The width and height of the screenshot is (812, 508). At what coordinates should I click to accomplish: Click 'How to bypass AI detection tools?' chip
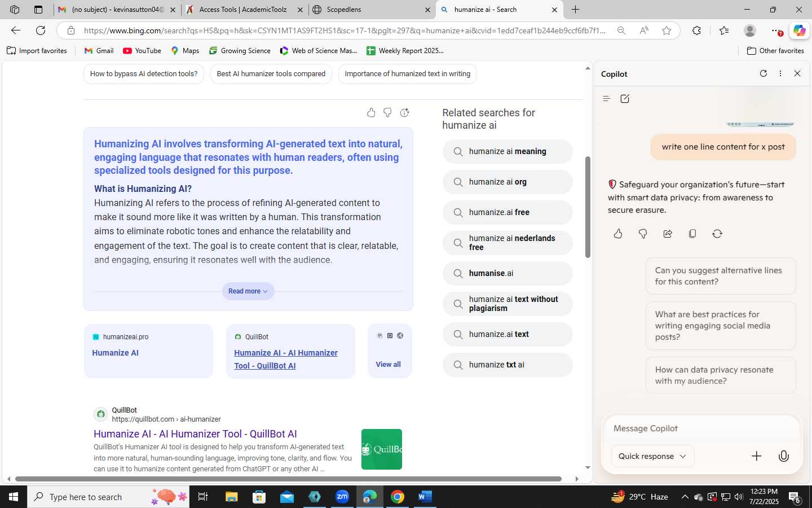tap(144, 74)
